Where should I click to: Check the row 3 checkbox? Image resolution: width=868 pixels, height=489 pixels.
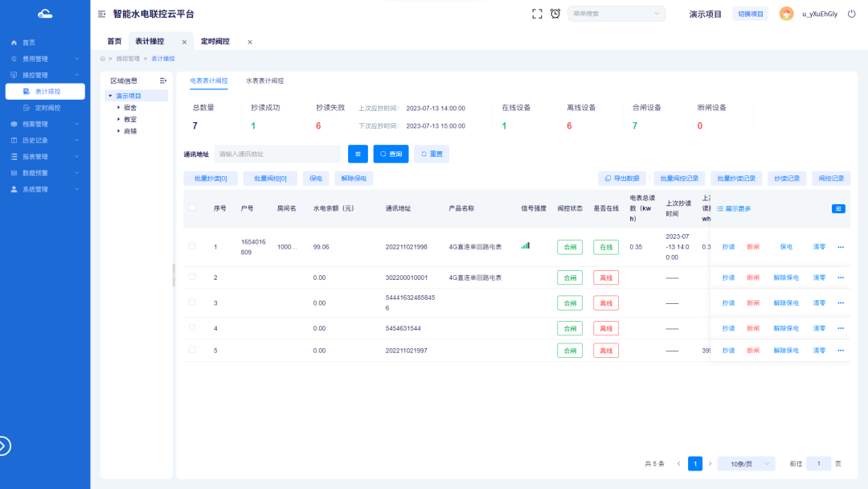tap(192, 302)
